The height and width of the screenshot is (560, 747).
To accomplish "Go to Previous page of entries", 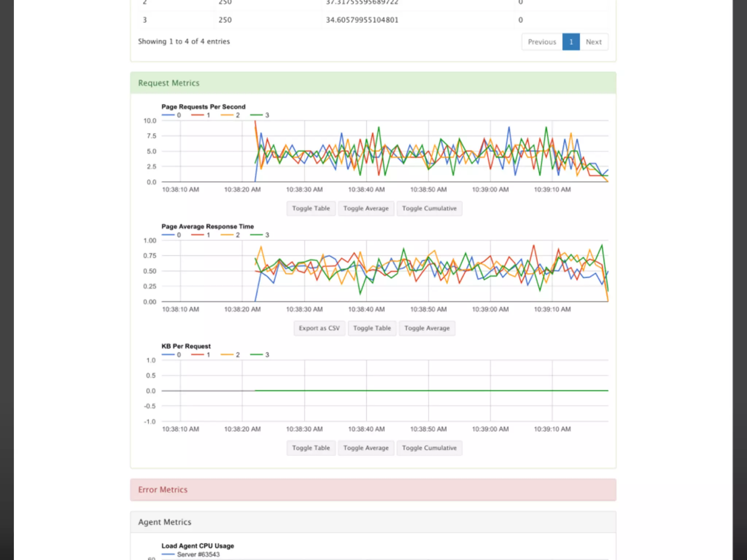I will (x=542, y=42).
